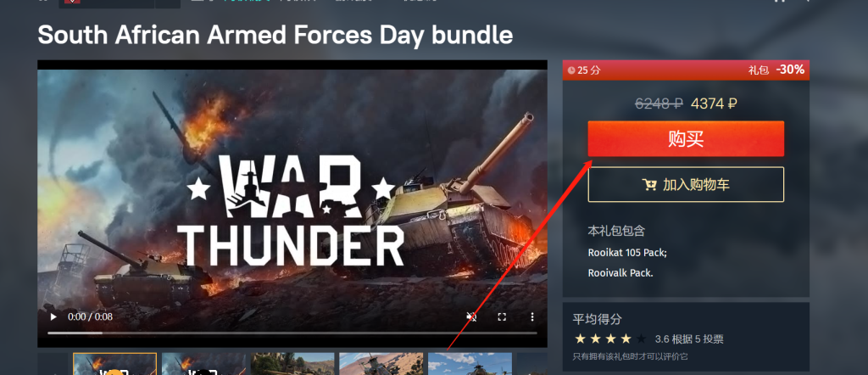The height and width of the screenshot is (375, 868).
Task: Unmute the video with the speaker icon
Action: 471,316
